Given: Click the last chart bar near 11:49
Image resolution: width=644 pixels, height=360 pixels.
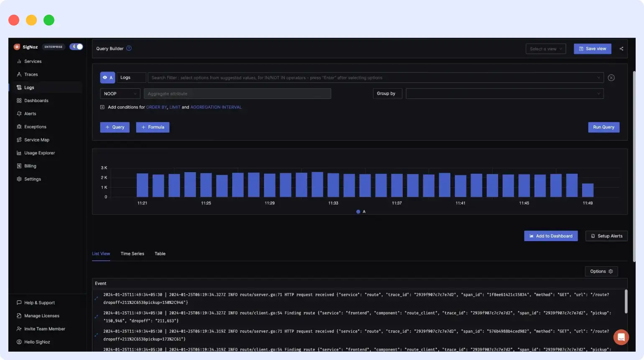Looking at the screenshot, I should point(588,190).
